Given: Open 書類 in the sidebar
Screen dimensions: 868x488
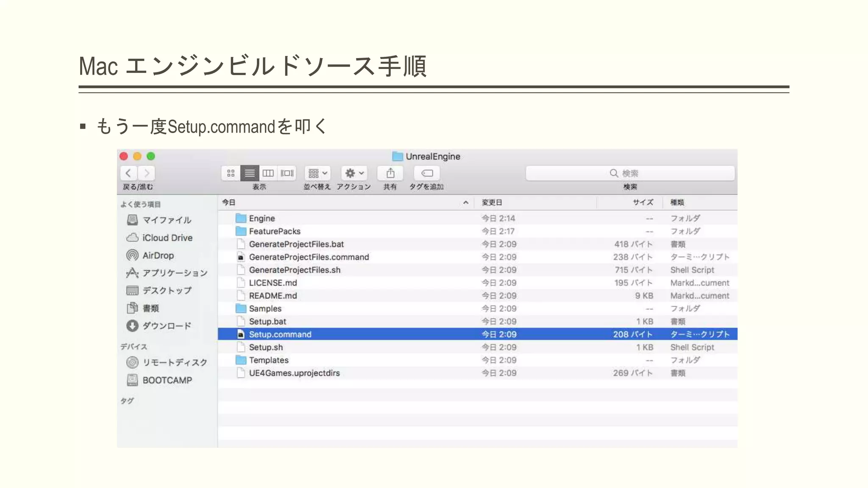Looking at the screenshot, I should click(x=143, y=308).
